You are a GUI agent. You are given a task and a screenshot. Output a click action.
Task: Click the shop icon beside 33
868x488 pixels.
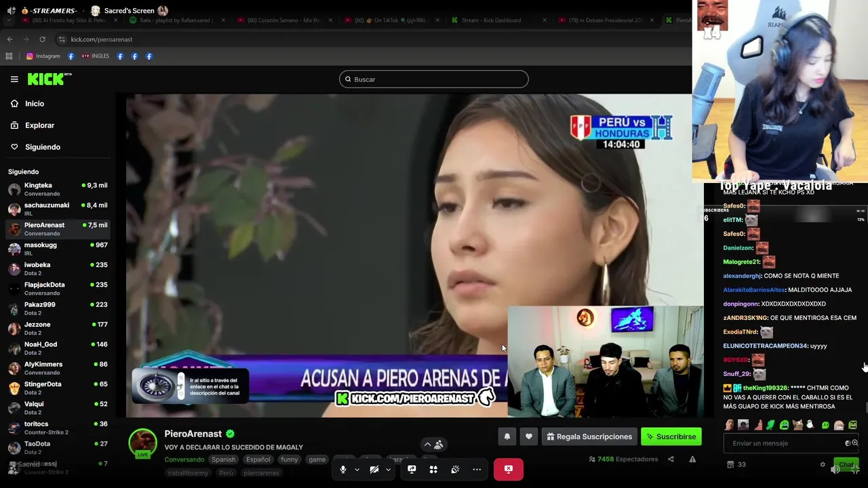point(730,464)
